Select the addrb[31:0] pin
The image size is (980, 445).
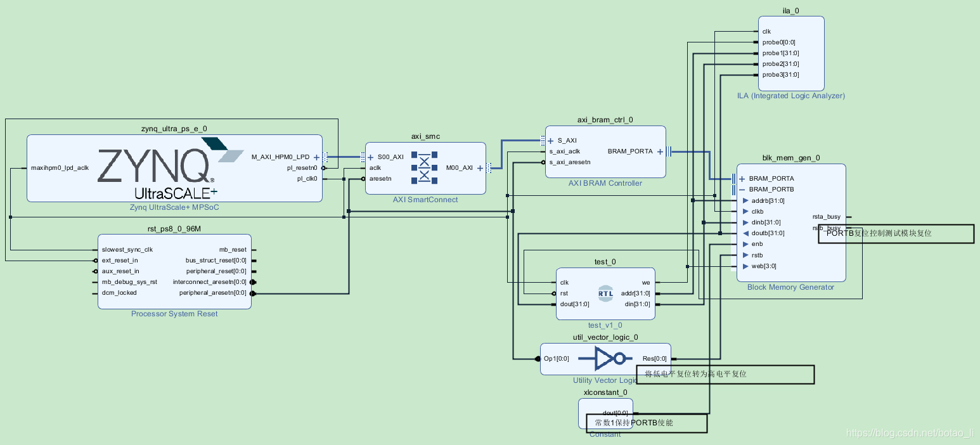pos(768,200)
